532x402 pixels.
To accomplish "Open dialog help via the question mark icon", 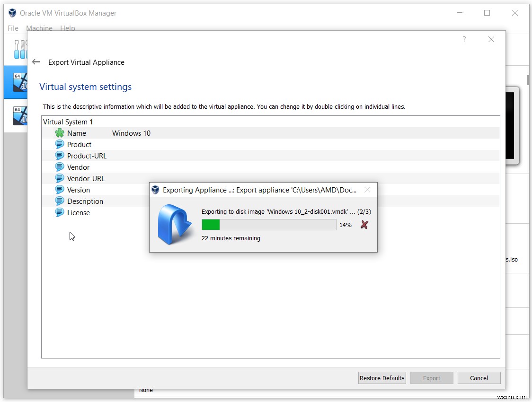I will point(464,40).
